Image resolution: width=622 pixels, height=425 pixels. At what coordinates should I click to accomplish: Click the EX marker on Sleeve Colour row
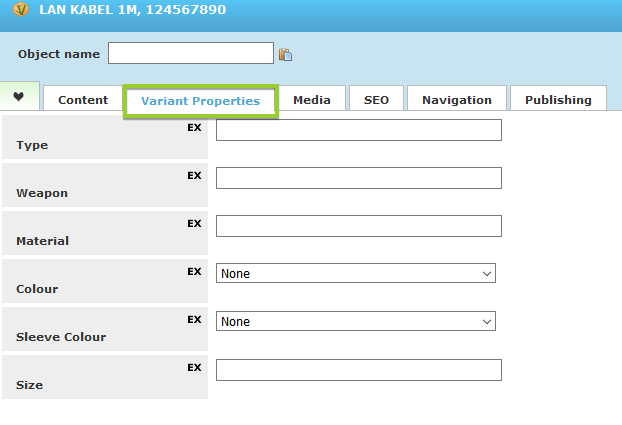(194, 319)
